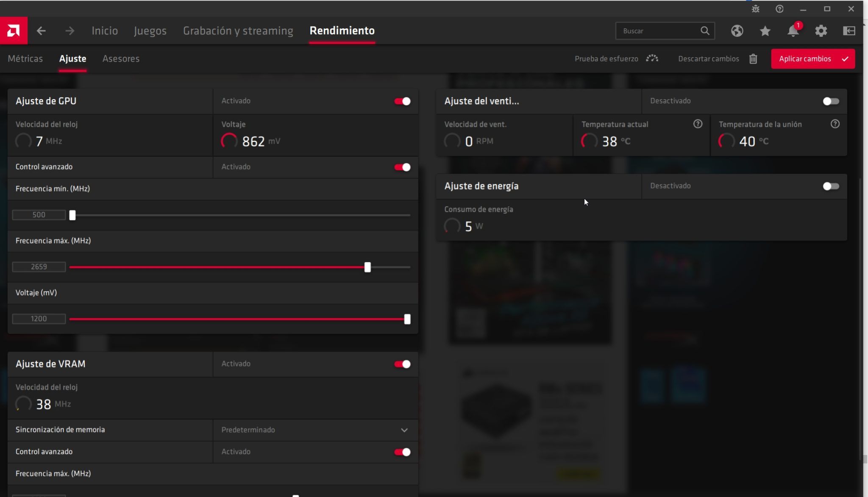Click the help icon beside Temperatura de la unión
Screen dimensions: 868x497
(835, 124)
